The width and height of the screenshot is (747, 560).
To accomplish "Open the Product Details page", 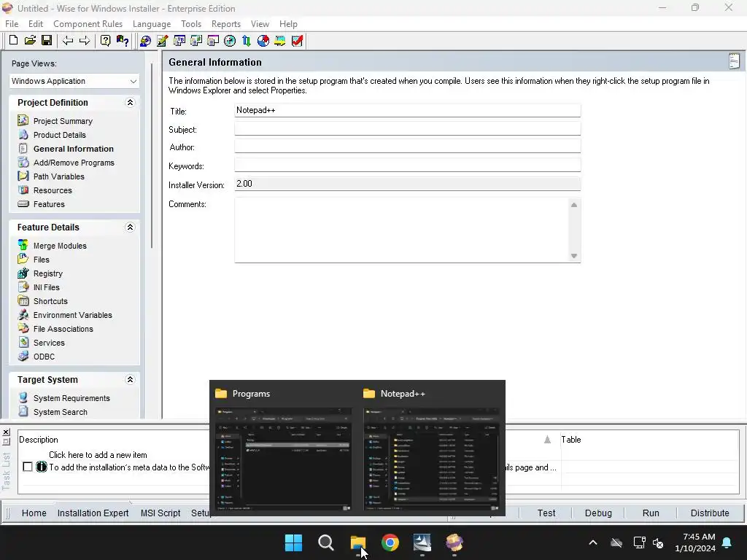I will [x=60, y=135].
